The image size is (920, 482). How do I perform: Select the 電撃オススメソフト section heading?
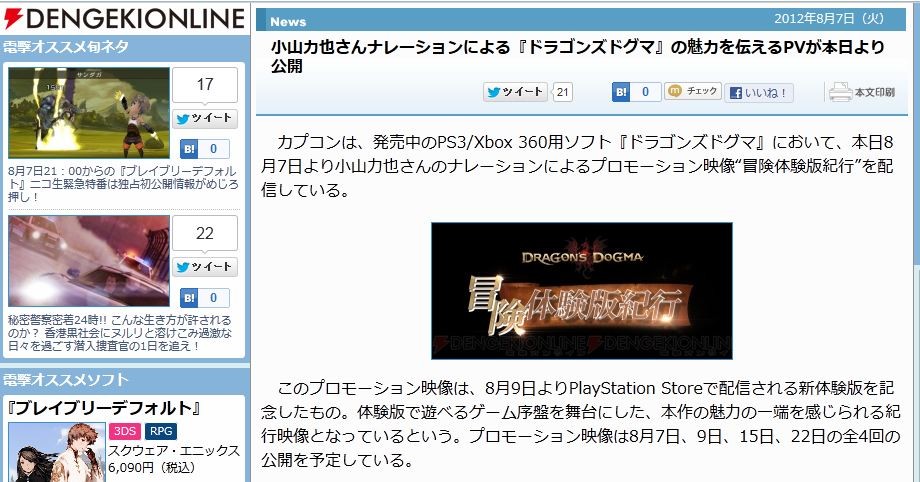point(65,380)
